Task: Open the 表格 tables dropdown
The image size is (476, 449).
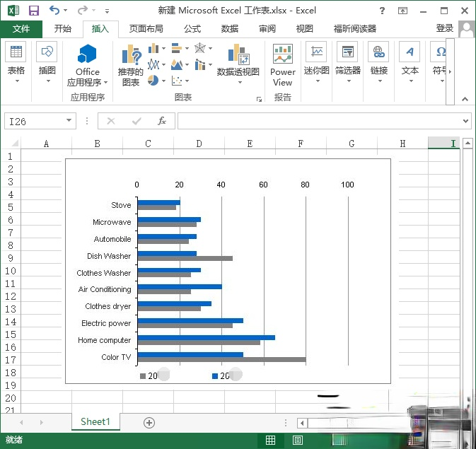Action: coord(16,81)
